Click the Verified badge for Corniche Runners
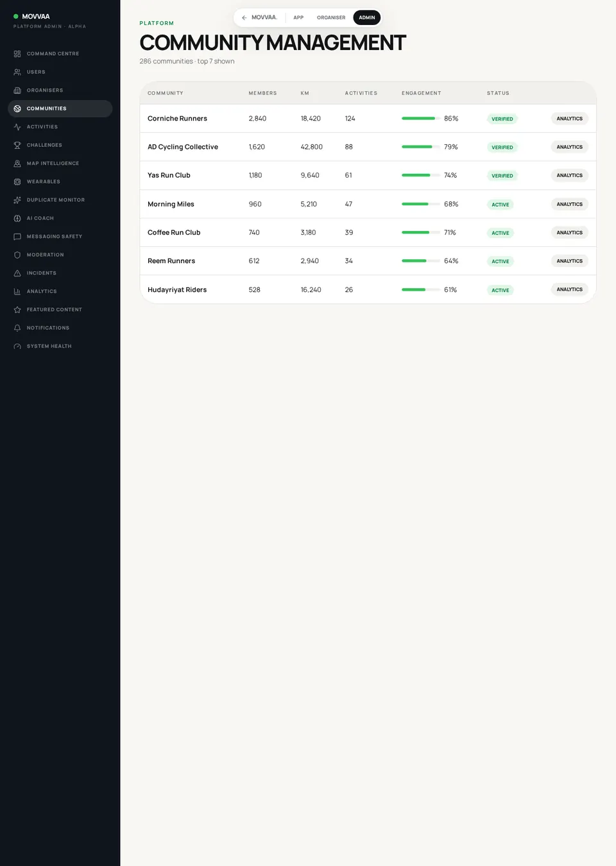 [502, 119]
